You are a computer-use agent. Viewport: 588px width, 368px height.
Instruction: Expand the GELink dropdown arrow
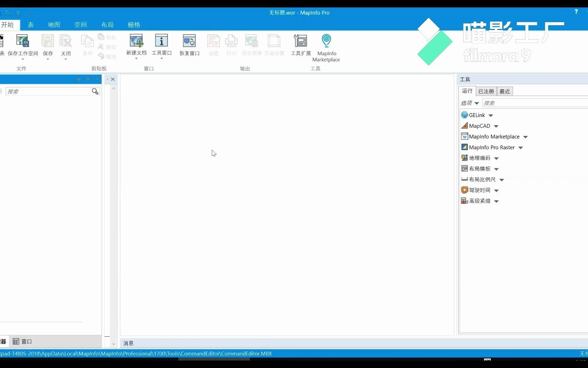pos(491,116)
